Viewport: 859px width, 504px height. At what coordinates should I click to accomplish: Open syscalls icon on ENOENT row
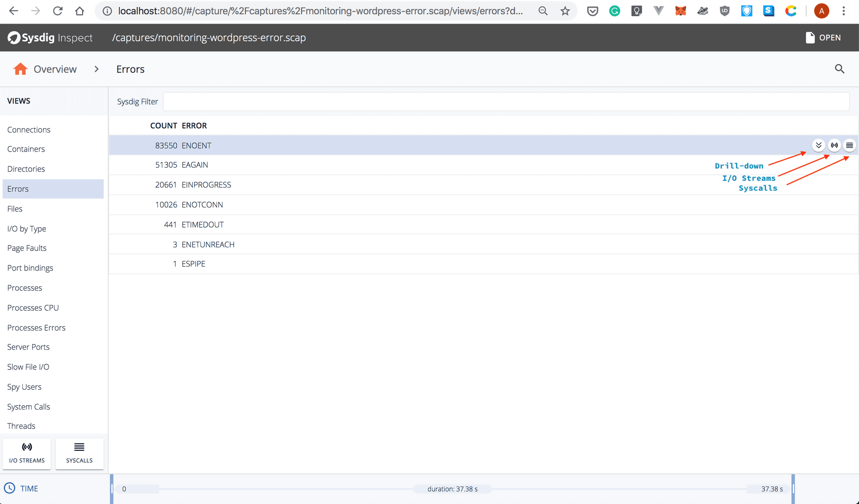(850, 145)
